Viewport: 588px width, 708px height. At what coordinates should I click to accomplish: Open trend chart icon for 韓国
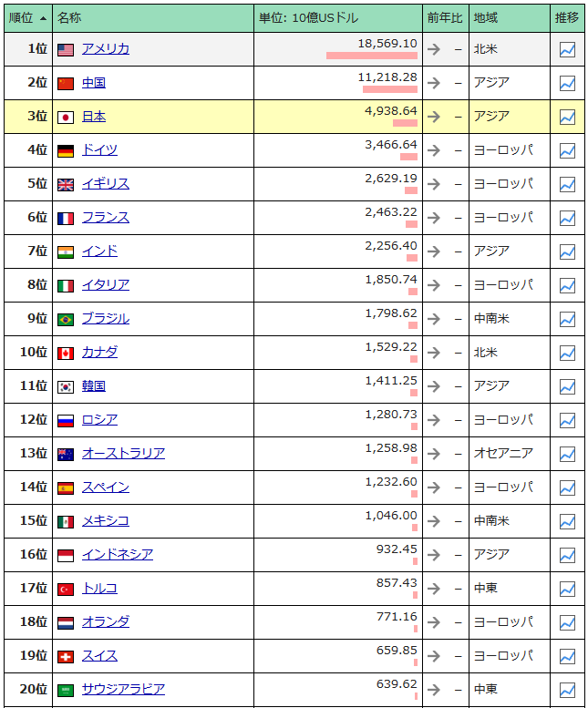click(567, 386)
